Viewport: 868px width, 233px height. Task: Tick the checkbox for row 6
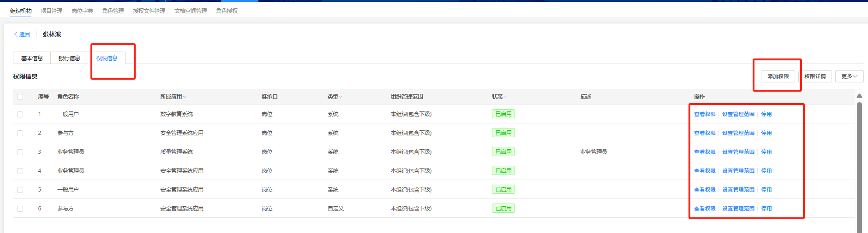tap(20, 209)
